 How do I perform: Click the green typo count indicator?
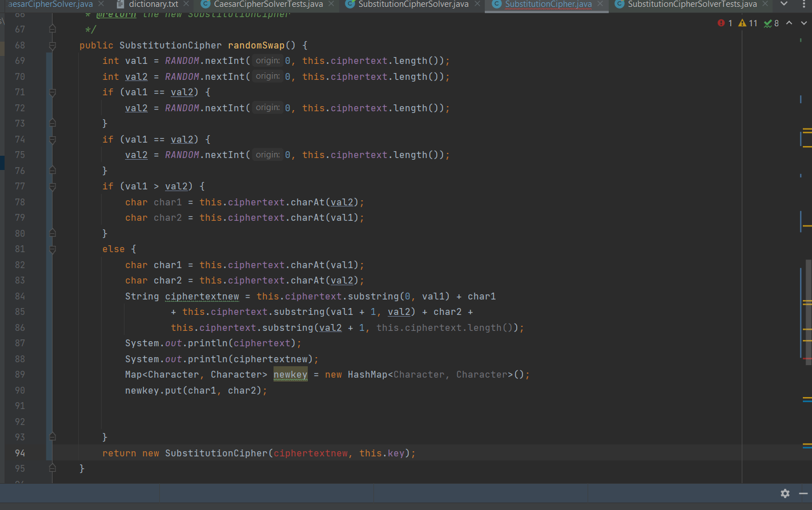point(771,23)
